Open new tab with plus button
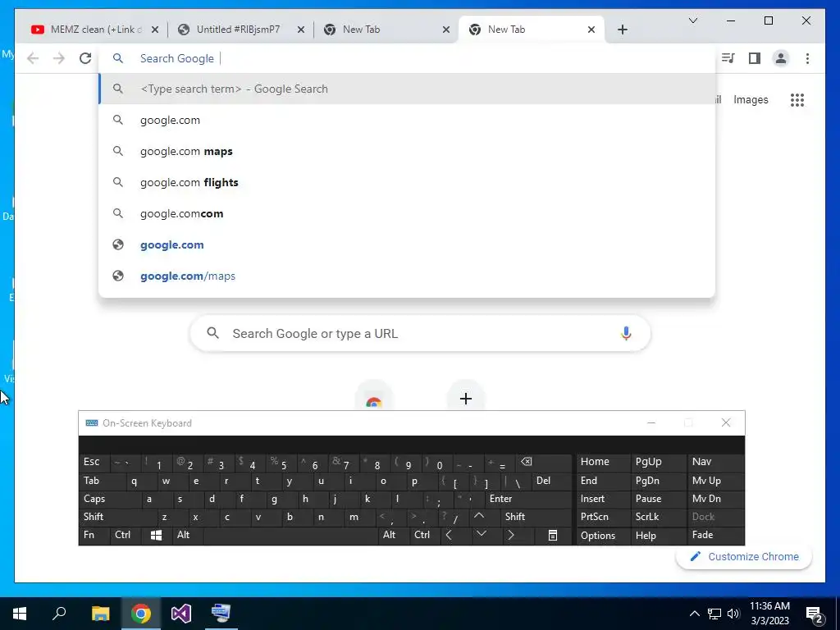This screenshot has height=630, width=840. click(x=622, y=30)
